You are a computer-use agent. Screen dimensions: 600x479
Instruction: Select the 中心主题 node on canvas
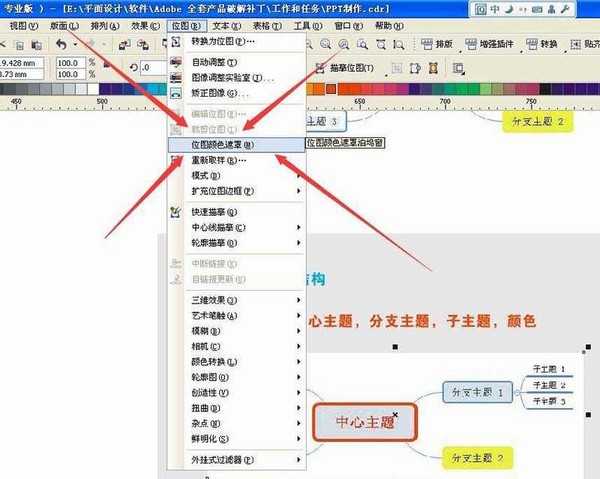pos(365,422)
